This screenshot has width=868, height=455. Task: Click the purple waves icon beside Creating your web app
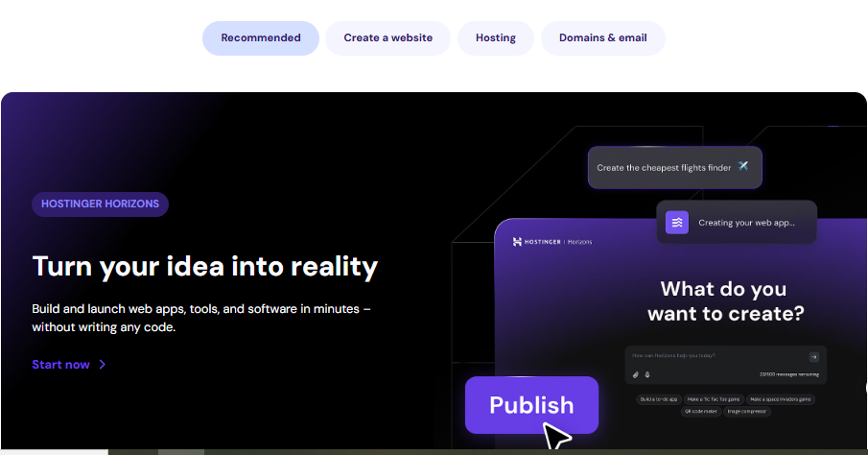pyautogui.click(x=677, y=223)
